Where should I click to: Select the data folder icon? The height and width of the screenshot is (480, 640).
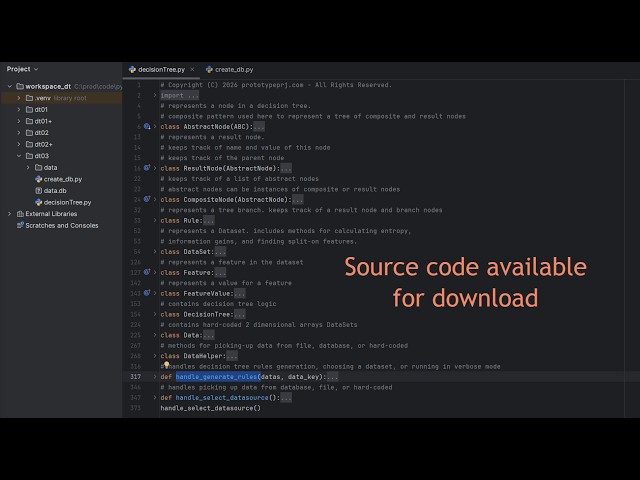38,167
